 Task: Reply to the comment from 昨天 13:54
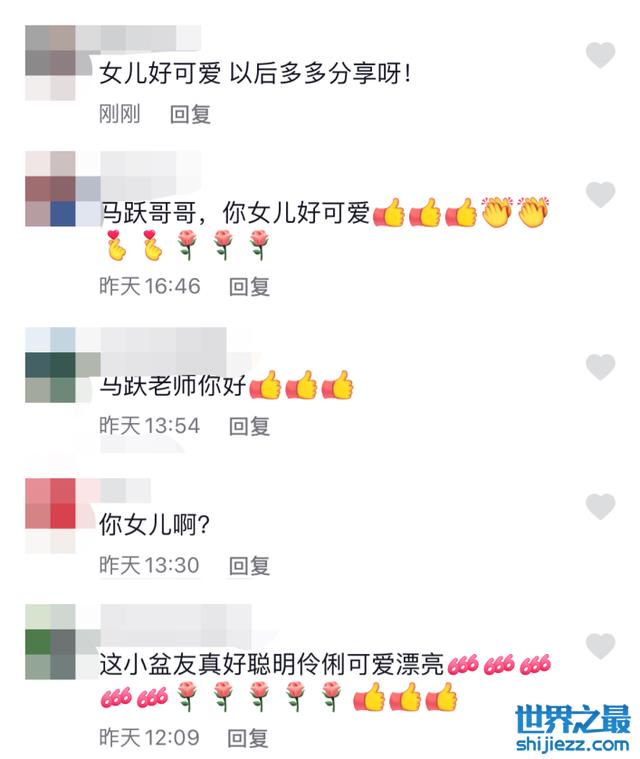(249, 426)
